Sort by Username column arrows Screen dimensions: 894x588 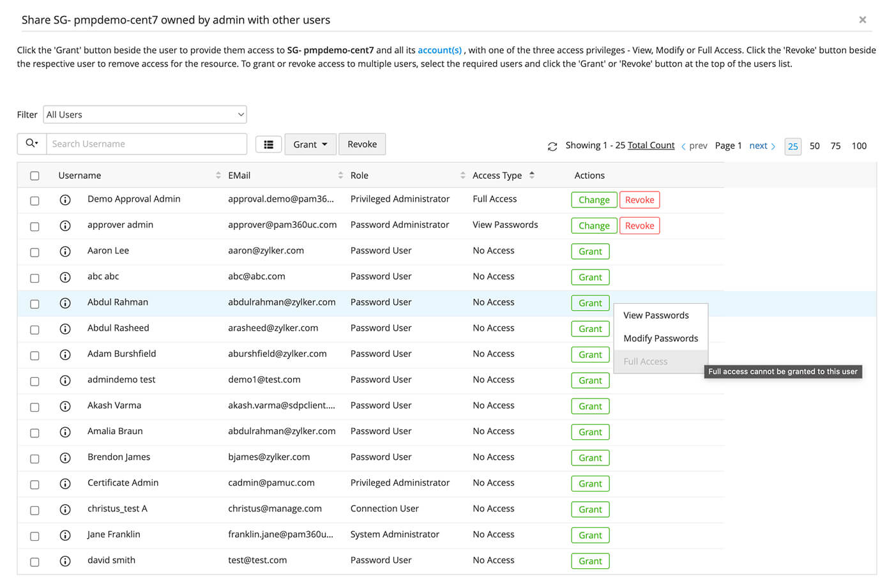click(x=218, y=176)
